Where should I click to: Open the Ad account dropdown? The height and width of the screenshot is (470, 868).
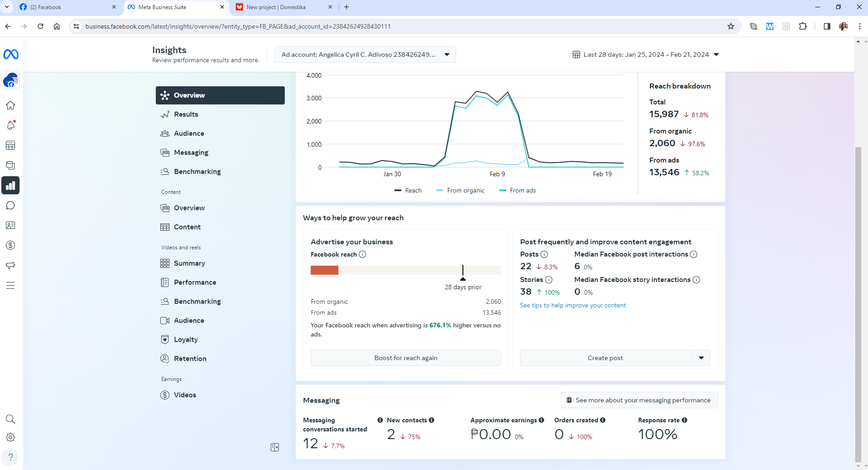tap(365, 54)
